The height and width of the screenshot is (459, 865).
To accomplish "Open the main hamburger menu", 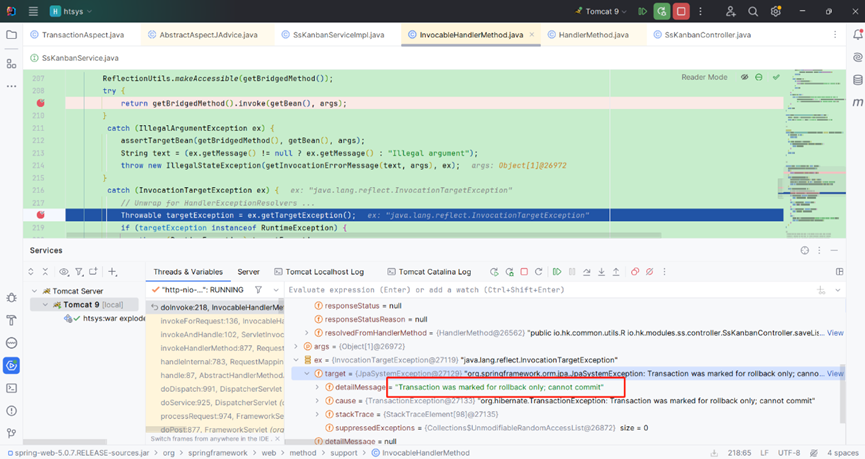I will pyautogui.click(x=33, y=11).
